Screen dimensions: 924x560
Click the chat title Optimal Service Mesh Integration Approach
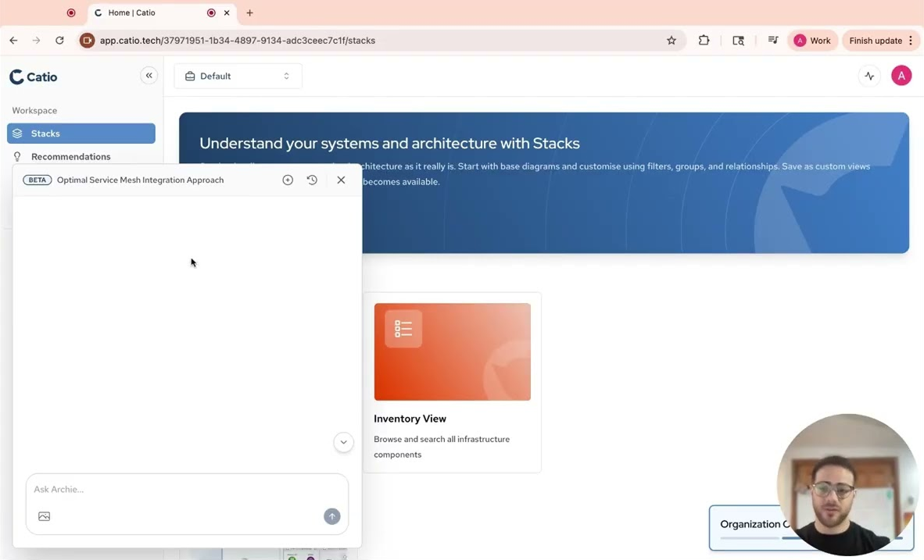point(140,180)
